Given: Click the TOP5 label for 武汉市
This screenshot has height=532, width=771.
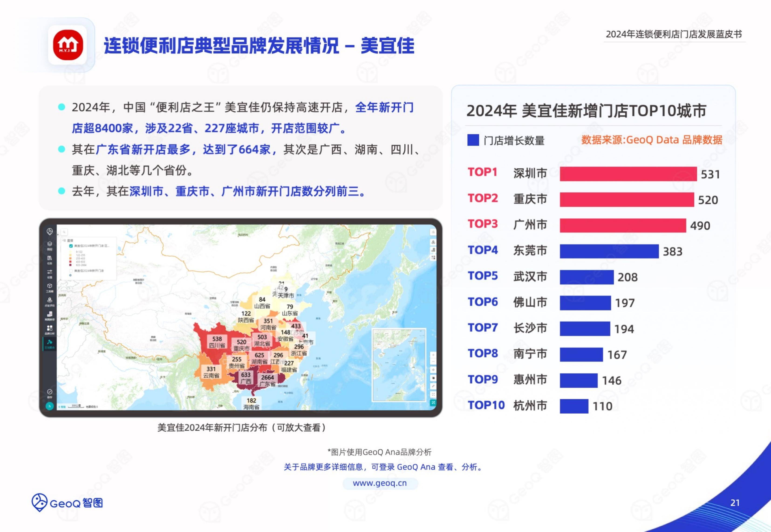Looking at the screenshot, I should point(483,276).
